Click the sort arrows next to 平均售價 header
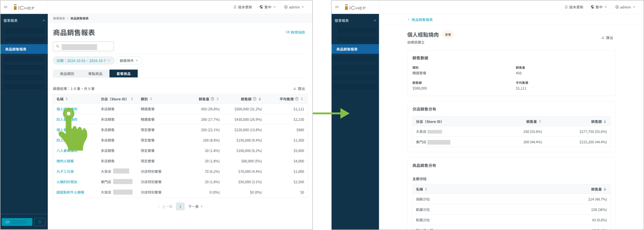The height and width of the screenshot is (230, 644). [302, 99]
